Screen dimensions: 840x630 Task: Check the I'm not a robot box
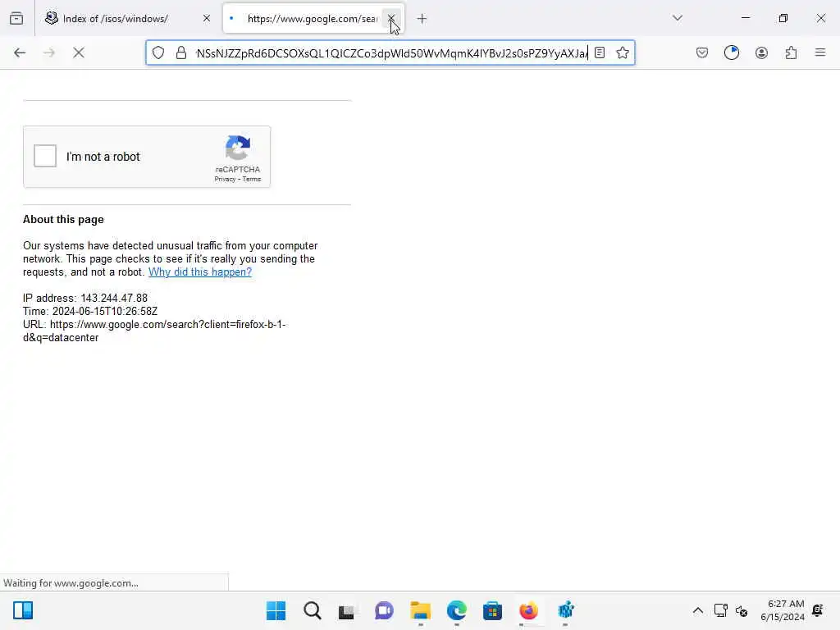(x=45, y=156)
